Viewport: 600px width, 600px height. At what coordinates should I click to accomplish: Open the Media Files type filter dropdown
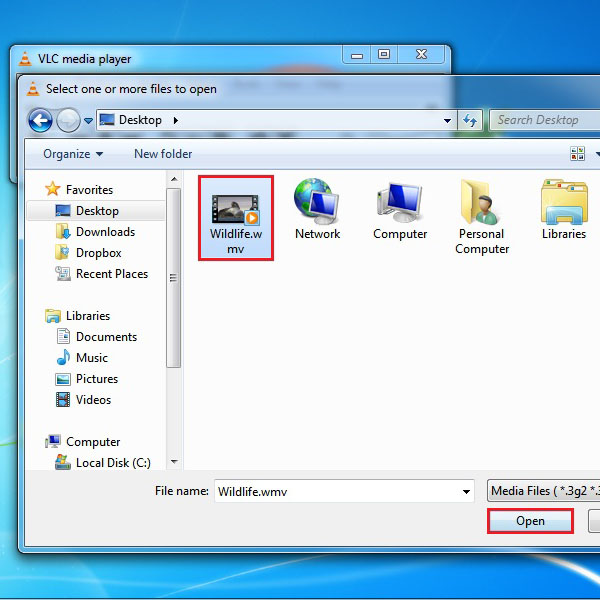tap(543, 491)
